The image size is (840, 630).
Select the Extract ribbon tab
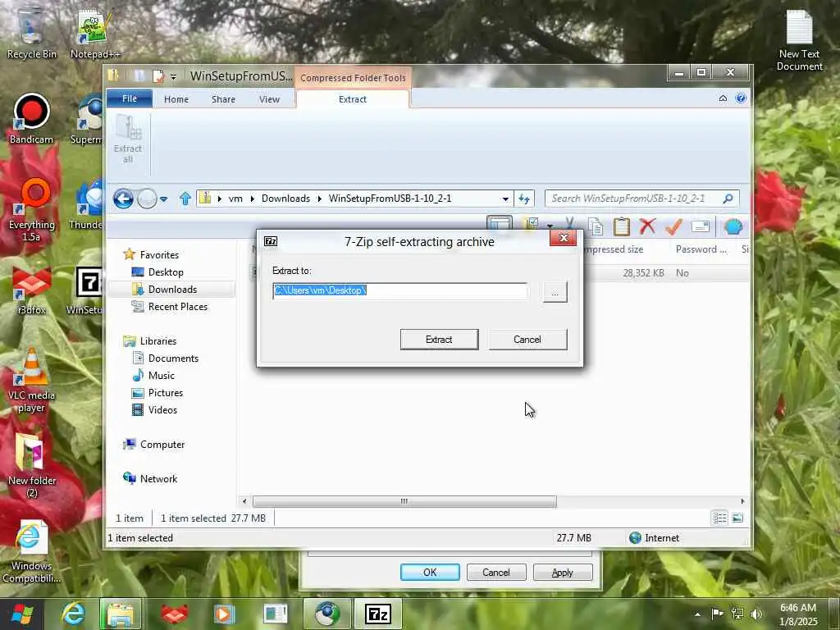tap(353, 99)
